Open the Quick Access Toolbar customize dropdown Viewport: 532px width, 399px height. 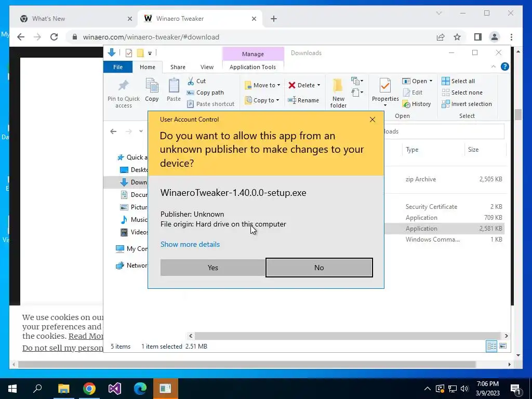click(x=150, y=53)
